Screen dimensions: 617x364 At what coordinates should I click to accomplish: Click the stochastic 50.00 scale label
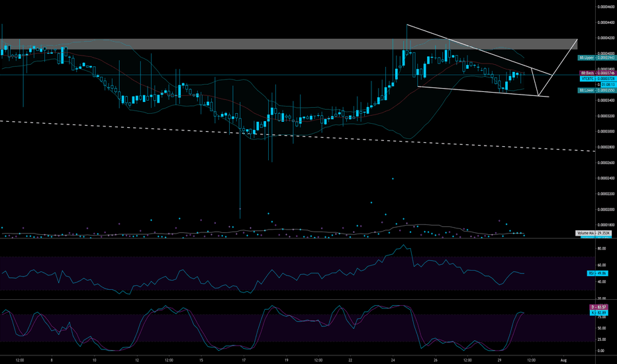pyautogui.click(x=602, y=328)
